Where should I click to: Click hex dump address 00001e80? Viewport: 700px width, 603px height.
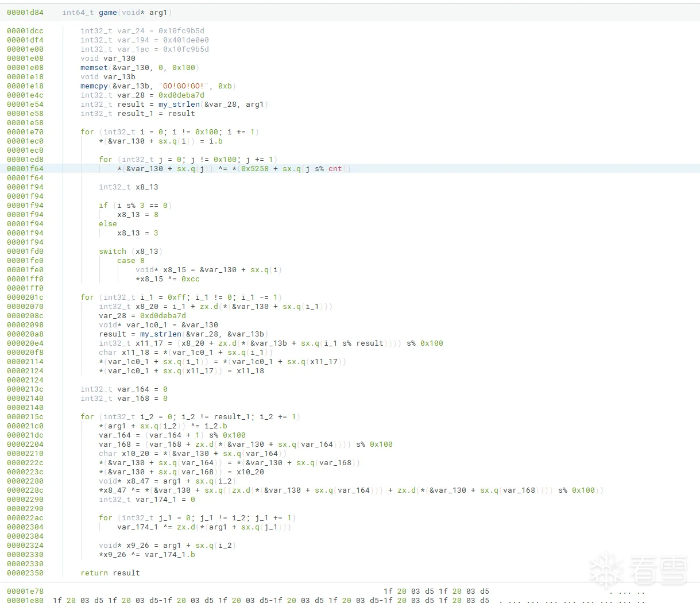pyautogui.click(x=25, y=601)
